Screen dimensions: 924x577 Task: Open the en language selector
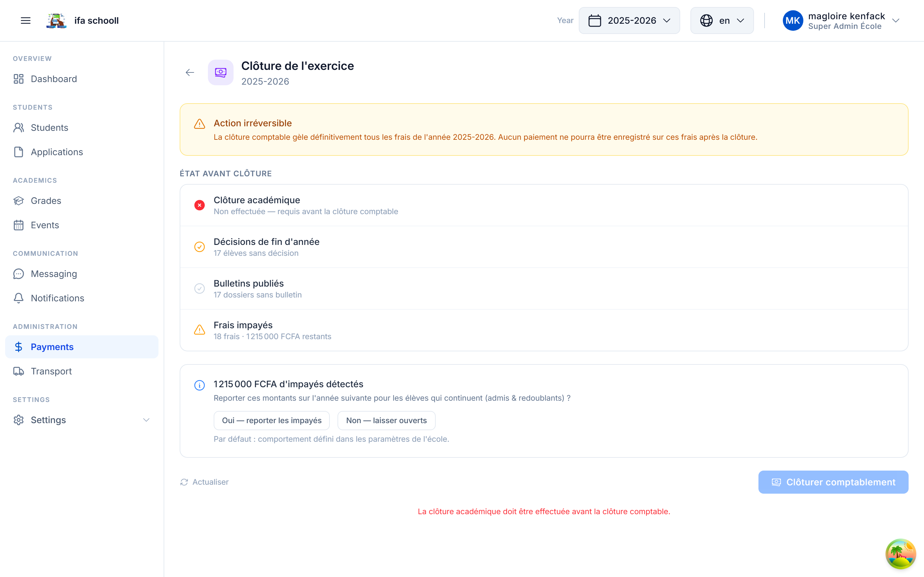[x=722, y=21]
